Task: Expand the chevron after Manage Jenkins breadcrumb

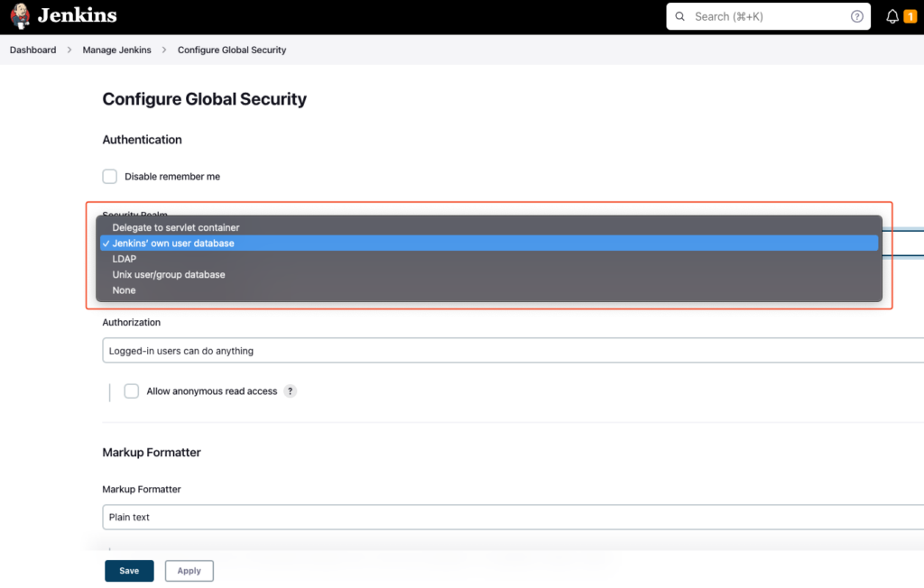Action: (x=164, y=51)
